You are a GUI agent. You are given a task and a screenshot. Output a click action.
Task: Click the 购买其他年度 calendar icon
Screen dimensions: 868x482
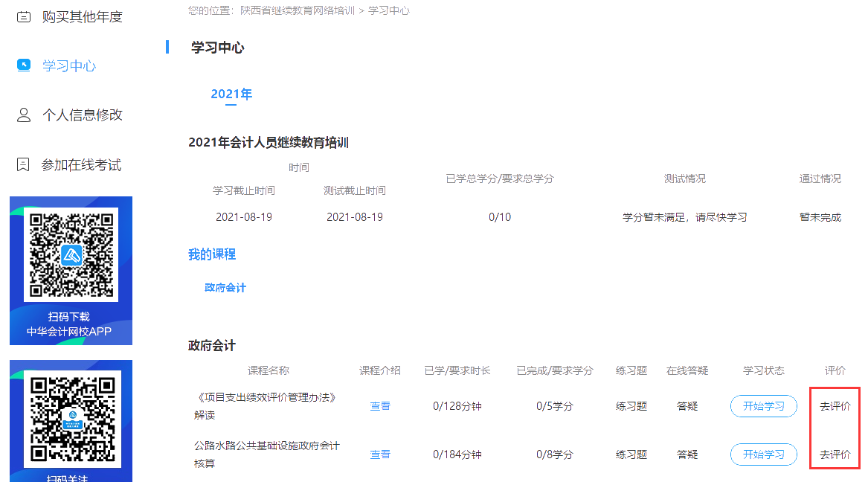coord(24,16)
